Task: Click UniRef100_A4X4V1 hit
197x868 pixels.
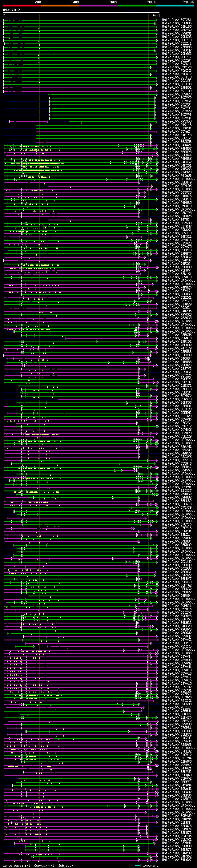Action: pos(177,145)
